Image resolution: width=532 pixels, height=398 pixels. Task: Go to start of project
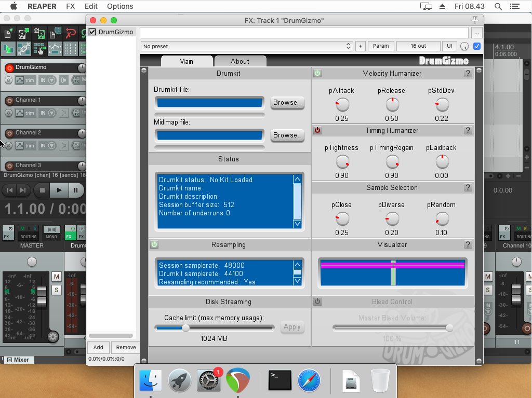click(x=10, y=190)
